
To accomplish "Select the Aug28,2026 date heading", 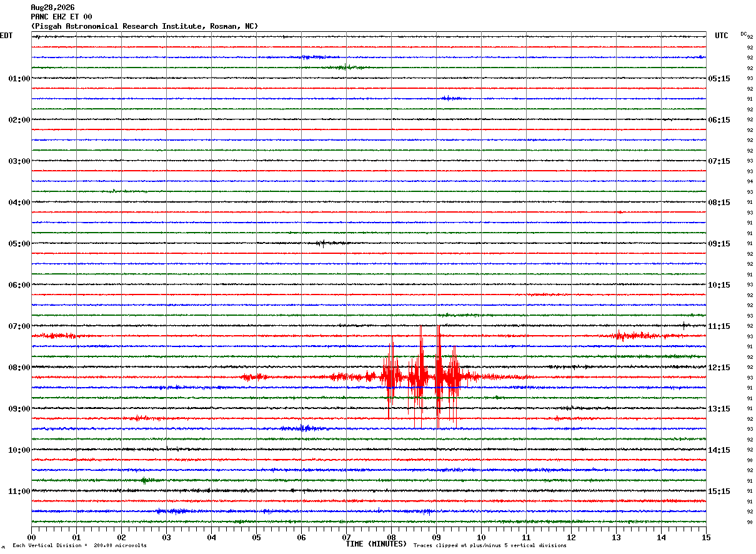I will 52,8.
